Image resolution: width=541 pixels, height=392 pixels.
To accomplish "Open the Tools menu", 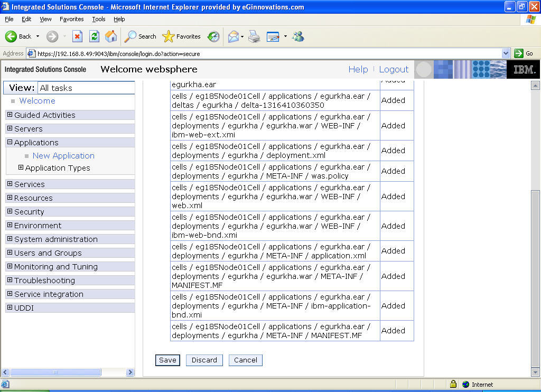I will [x=99, y=20].
